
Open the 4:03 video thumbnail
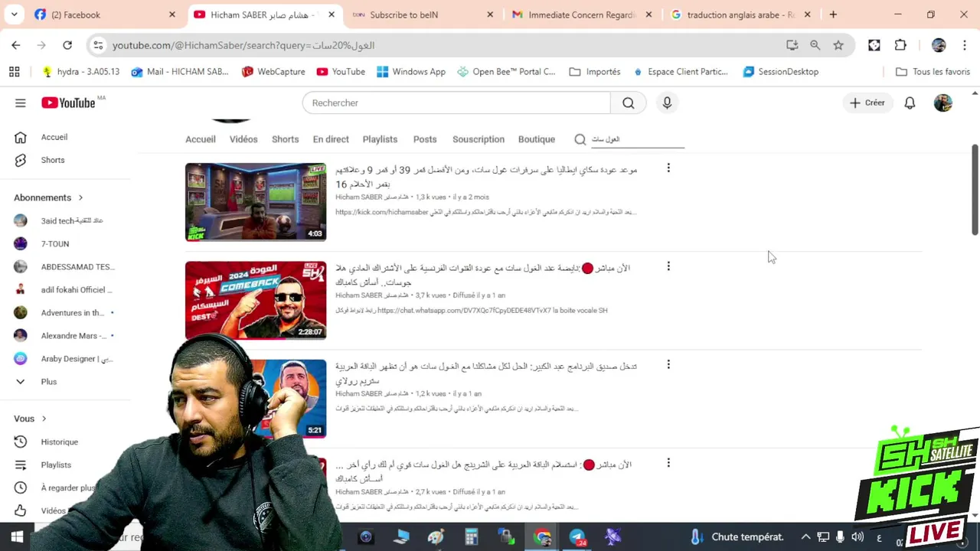pyautogui.click(x=256, y=202)
